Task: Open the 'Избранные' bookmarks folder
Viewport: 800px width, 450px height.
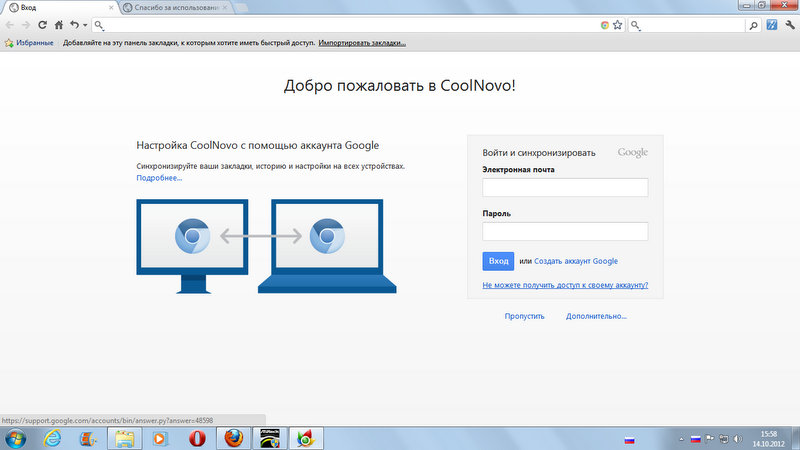Action: (x=29, y=43)
